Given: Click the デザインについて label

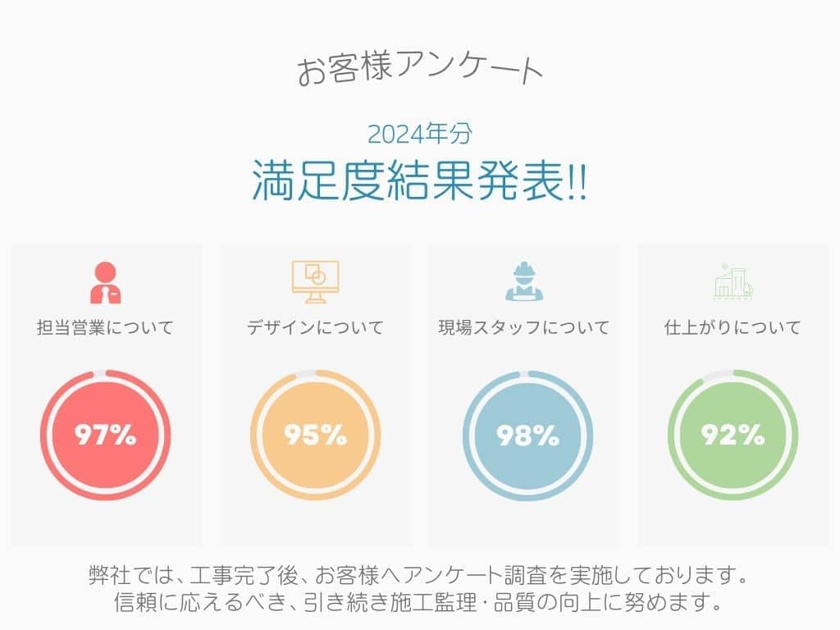Looking at the screenshot, I should pyautogui.click(x=316, y=327).
